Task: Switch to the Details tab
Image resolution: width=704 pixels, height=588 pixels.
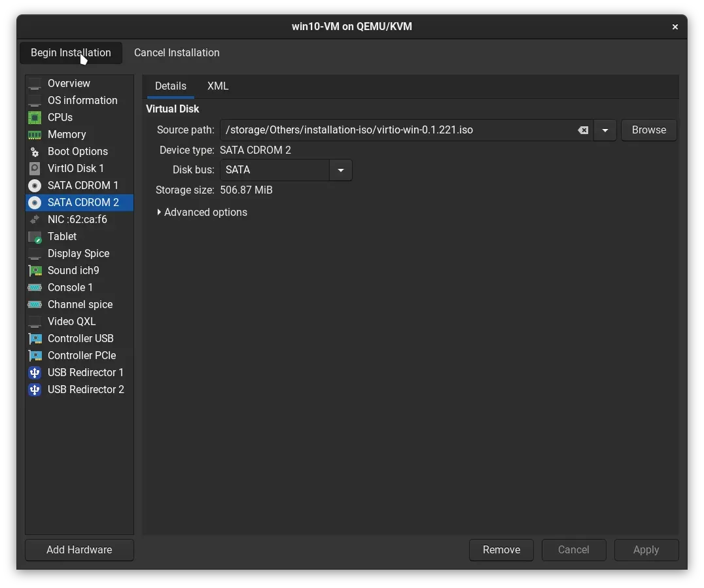Action: pyautogui.click(x=171, y=86)
